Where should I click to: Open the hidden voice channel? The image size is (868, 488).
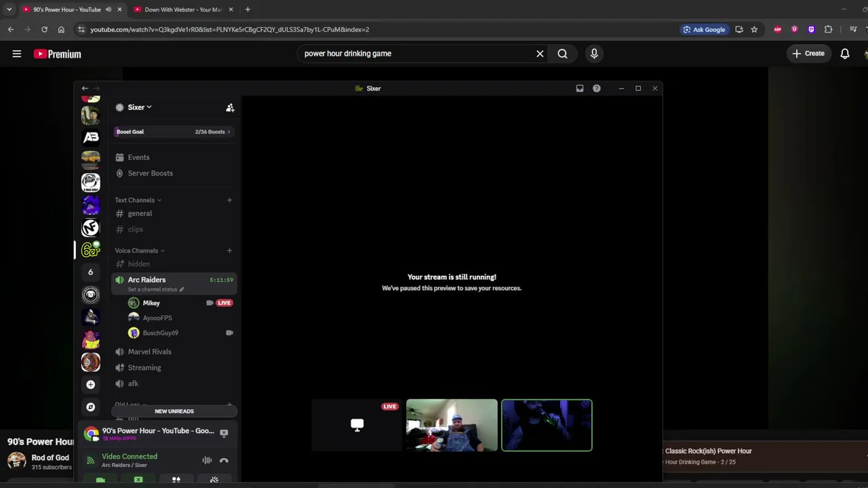173,264
